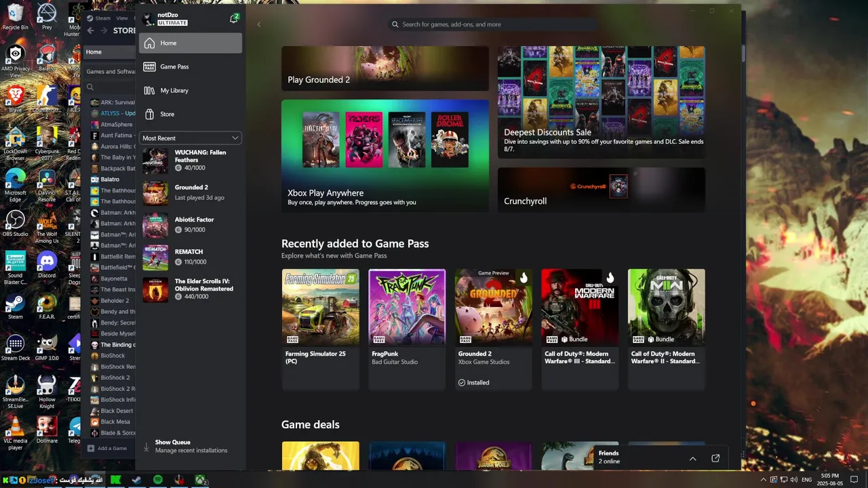This screenshot has height=488, width=868.
Task: Open Grounded 2 in recent list
Action: 191,192
